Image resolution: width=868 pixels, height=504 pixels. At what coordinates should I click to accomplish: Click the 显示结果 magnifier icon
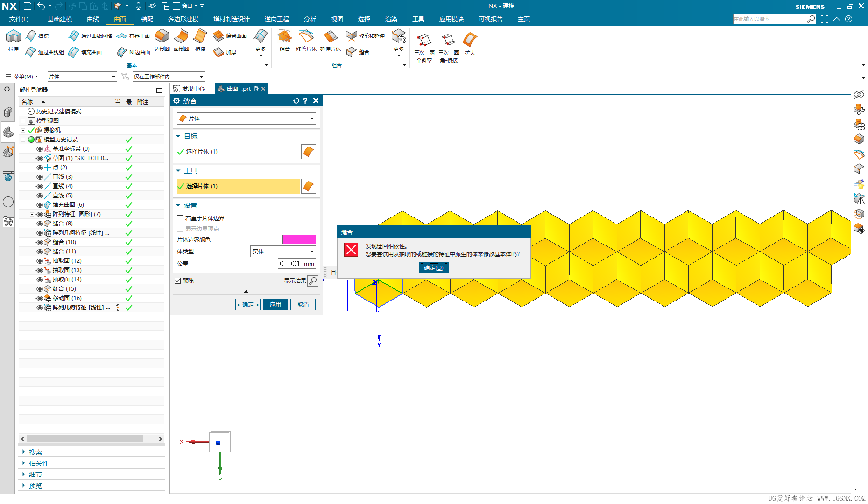coord(313,281)
